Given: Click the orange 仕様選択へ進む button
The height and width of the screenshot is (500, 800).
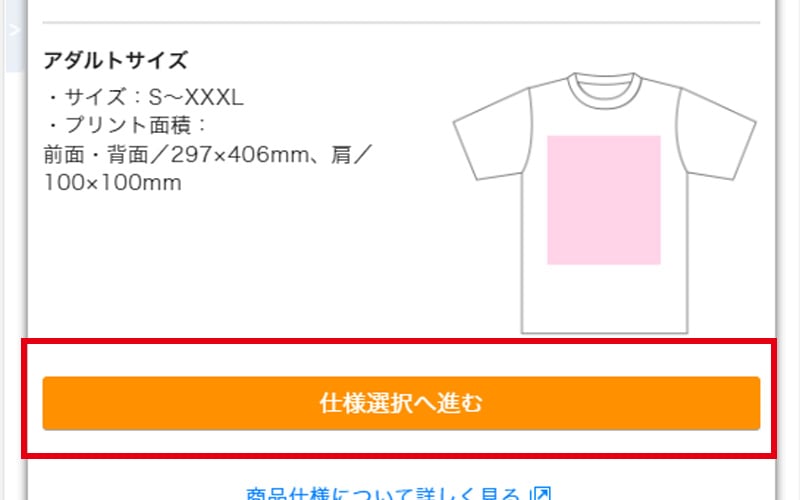Looking at the screenshot, I should pos(401,403).
